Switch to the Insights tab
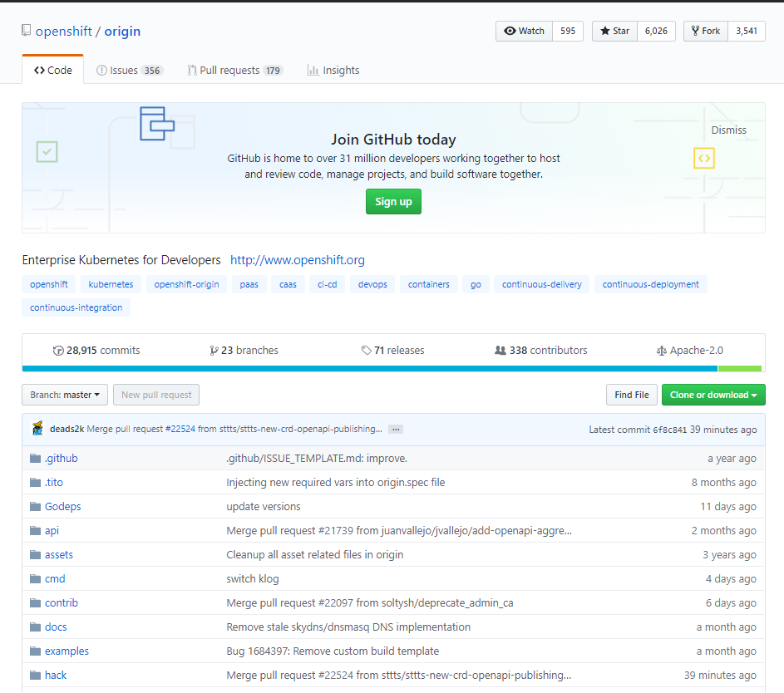This screenshot has height=693, width=784. point(333,71)
